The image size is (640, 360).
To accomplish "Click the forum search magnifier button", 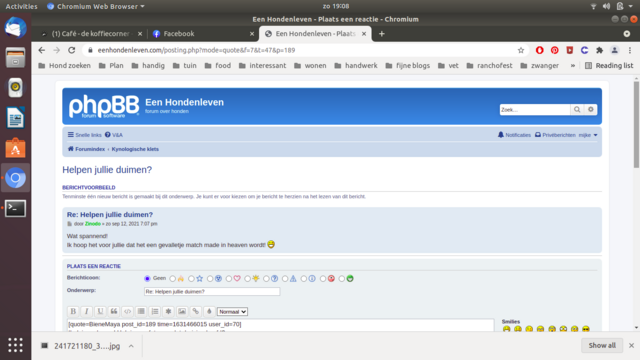I will coord(577,109).
